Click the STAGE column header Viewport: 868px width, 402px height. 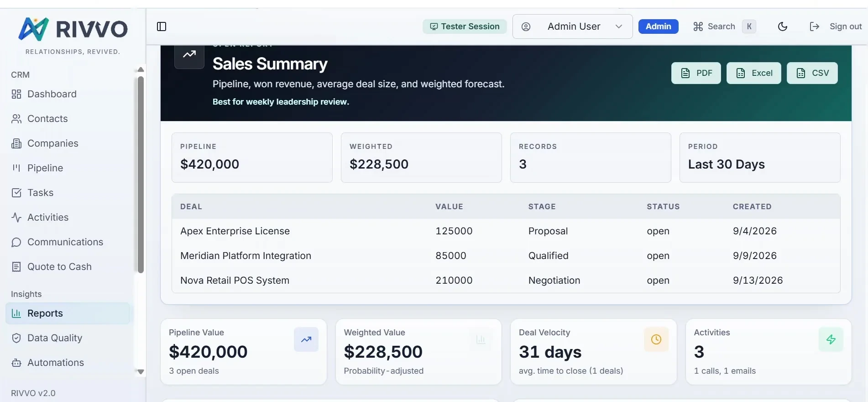point(542,206)
